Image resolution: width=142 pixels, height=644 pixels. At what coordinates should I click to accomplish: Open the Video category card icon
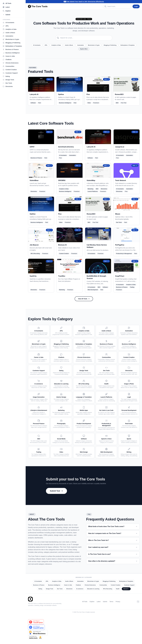click(61, 449)
